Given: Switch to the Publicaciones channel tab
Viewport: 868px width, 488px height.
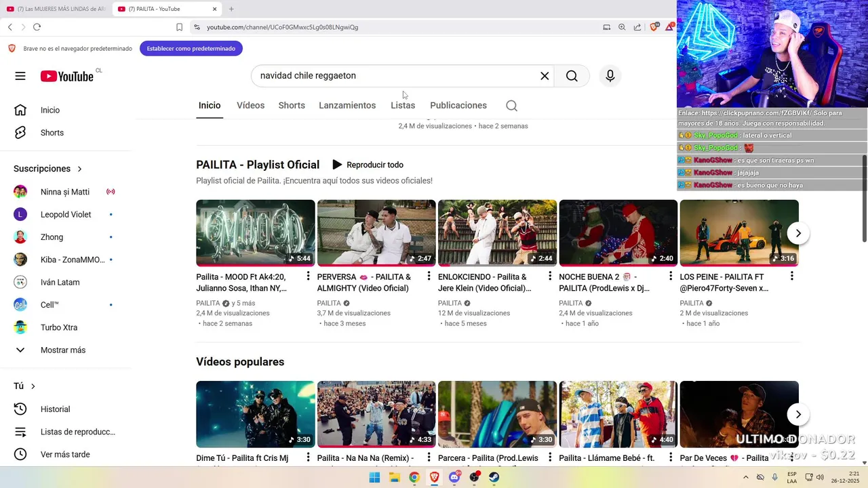Looking at the screenshot, I should tap(458, 106).
